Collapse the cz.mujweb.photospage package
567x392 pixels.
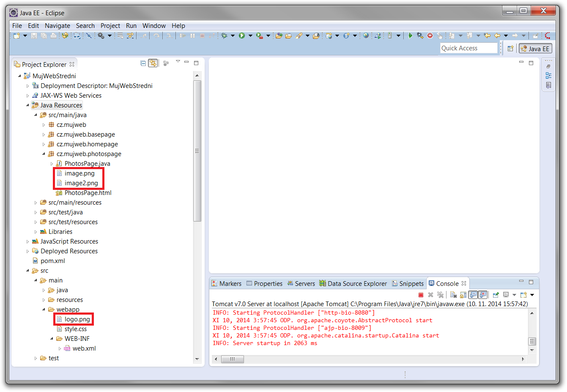pyautogui.click(x=44, y=154)
